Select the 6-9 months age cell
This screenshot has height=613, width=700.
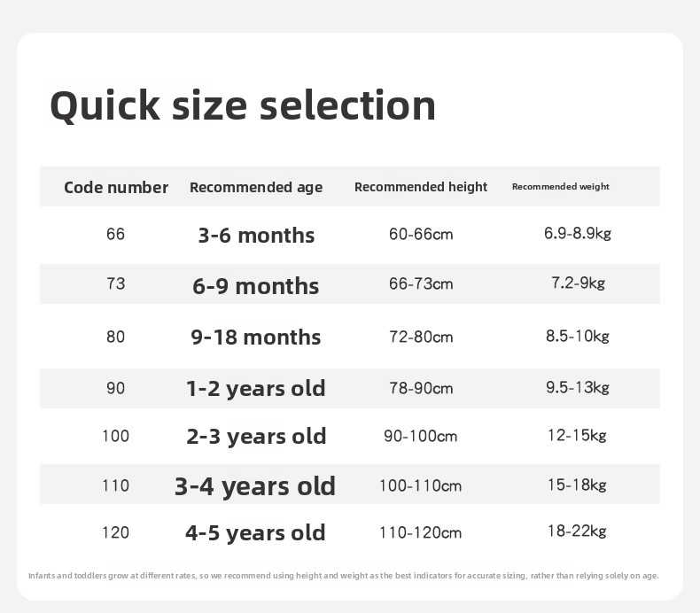click(256, 285)
